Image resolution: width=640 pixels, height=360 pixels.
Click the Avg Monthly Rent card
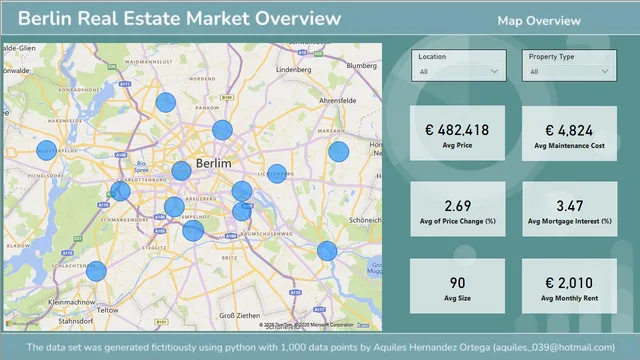coord(569,286)
